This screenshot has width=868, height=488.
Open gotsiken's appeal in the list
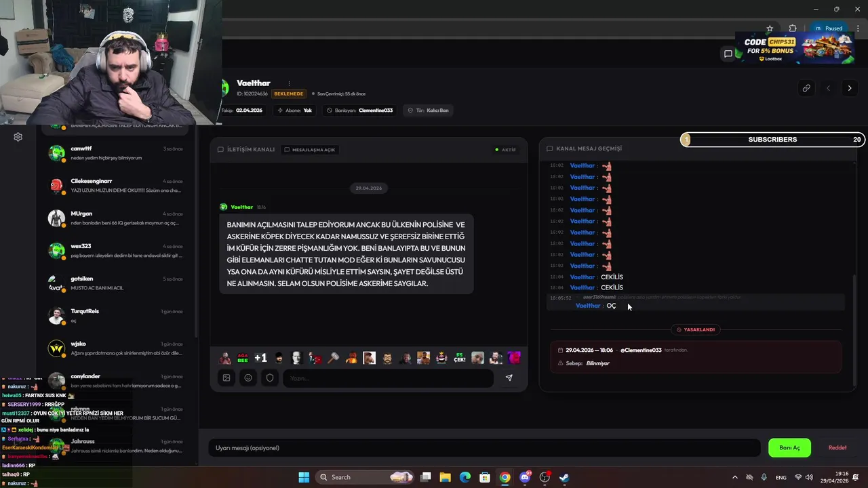(115, 283)
